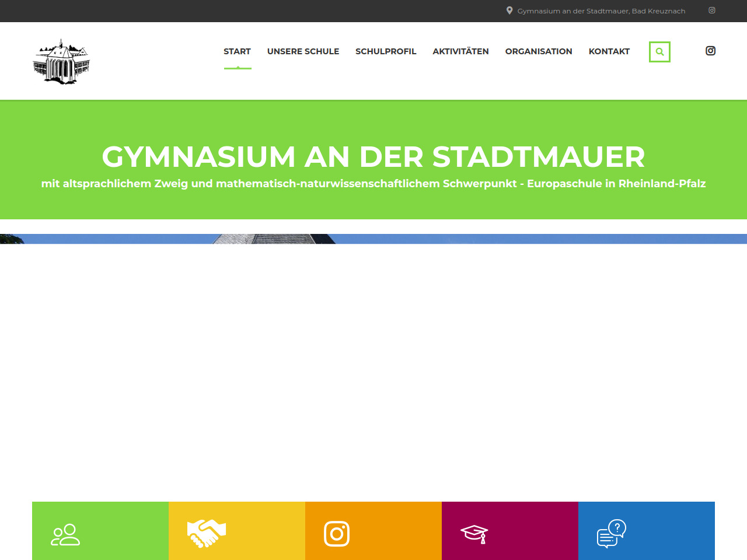Open the yellow handshake icon tile

tap(237, 531)
